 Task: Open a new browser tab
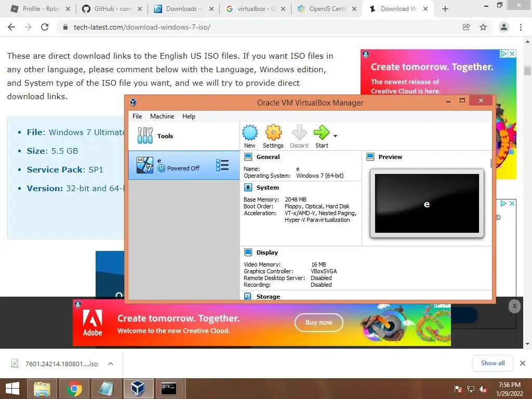point(445,9)
